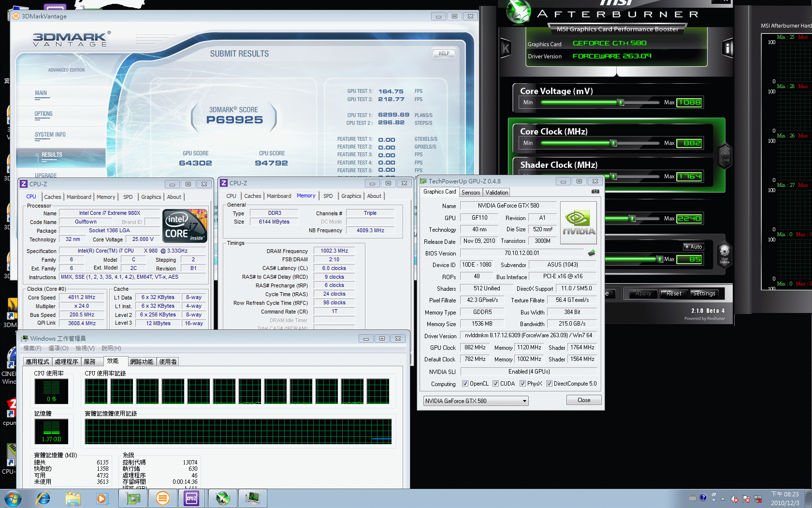The width and height of the screenshot is (812, 508).
Task: Open Windows Explorer folder on taskbar
Action: pyautogui.click(x=73, y=498)
